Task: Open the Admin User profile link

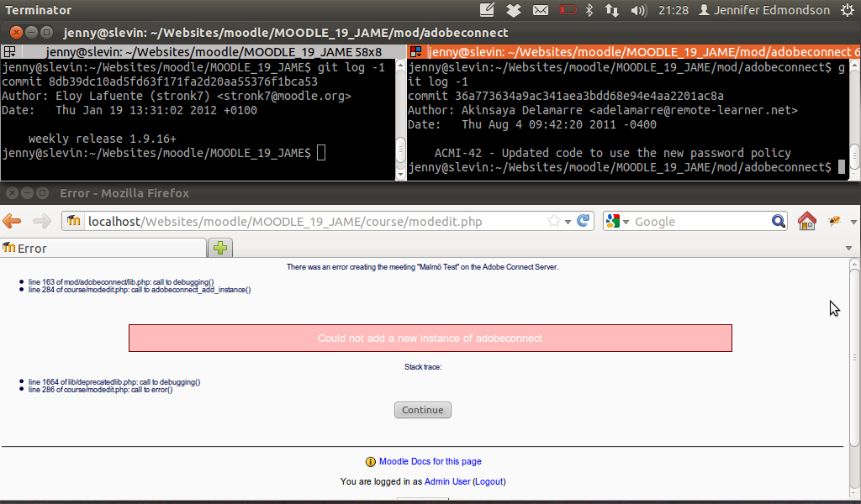Action: [447, 481]
